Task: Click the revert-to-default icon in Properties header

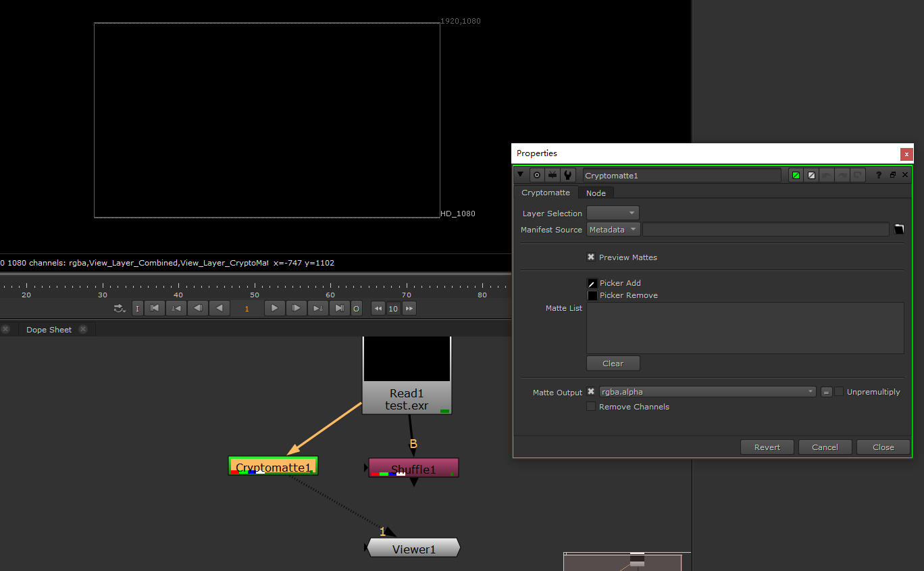Action: pyautogui.click(x=858, y=175)
